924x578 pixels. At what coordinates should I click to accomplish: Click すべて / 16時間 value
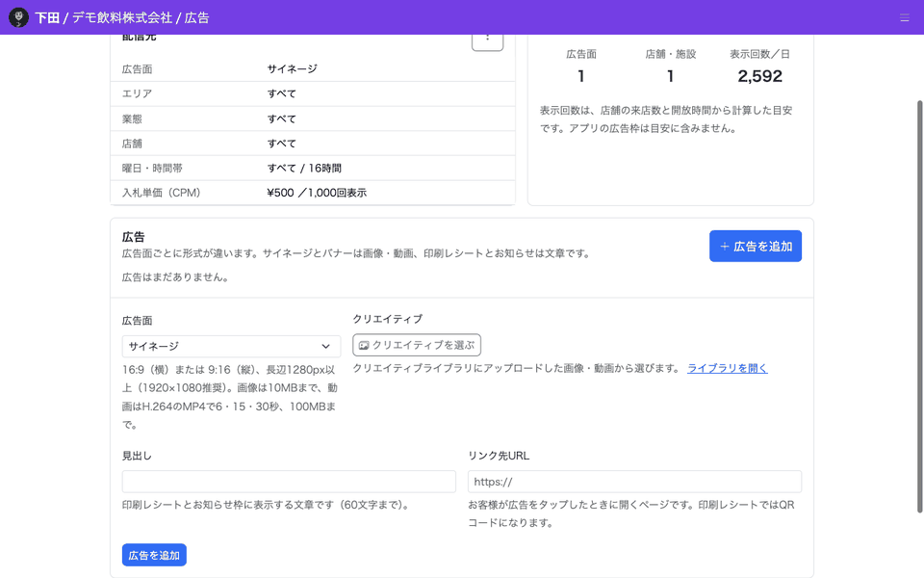click(304, 168)
